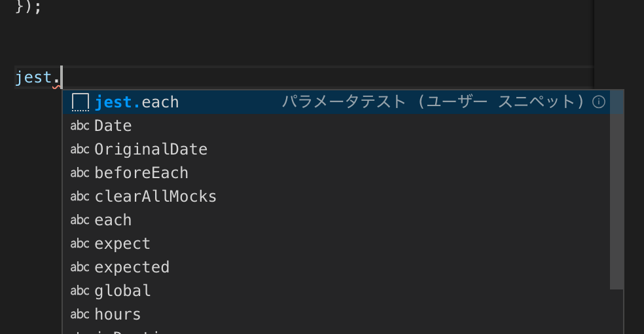
Task: Click the abc icon next to expect
Action: click(80, 244)
